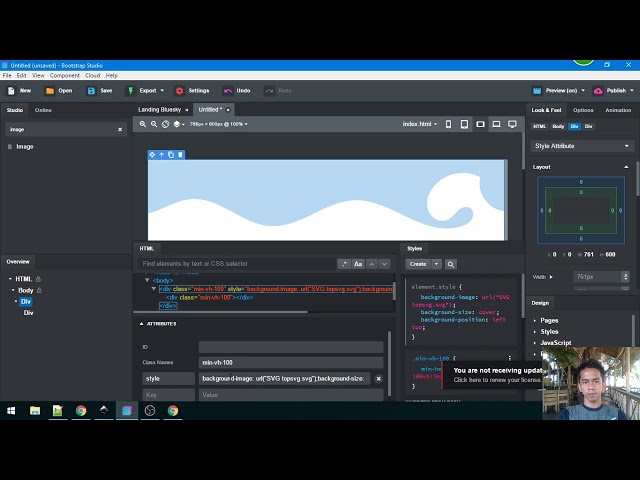Viewport: 640px width, 480px height.
Task: Select the laptop viewport icon
Action: point(496,124)
